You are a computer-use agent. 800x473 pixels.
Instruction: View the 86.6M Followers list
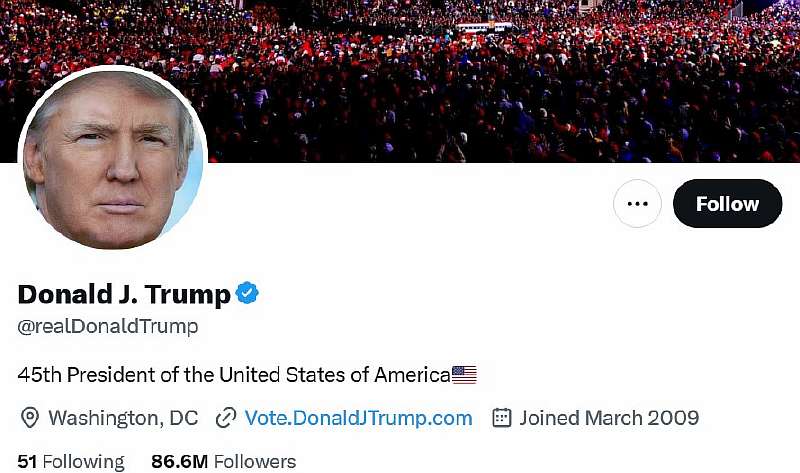point(223,461)
